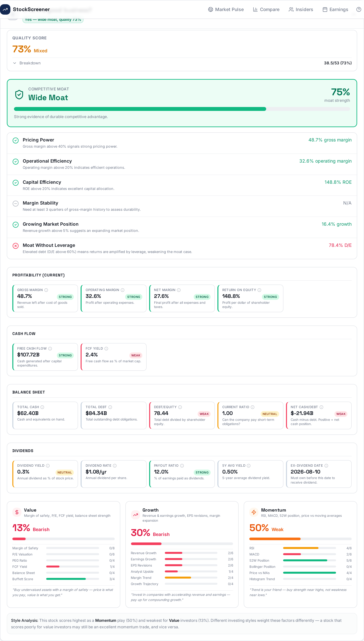364x641 pixels.
Task: Open info icon next to Debt/Equity
Action: [180, 407]
